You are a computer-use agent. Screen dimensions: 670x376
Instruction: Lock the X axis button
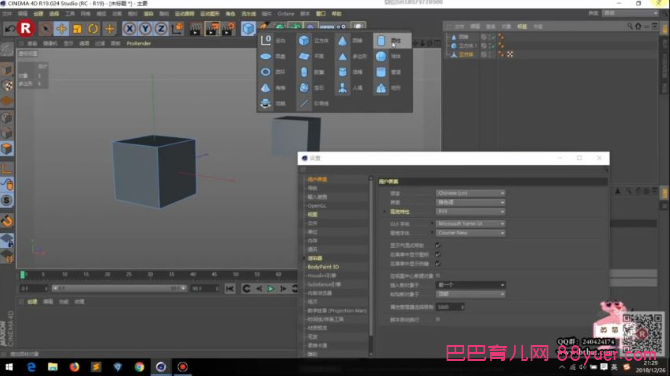click(x=129, y=29)
